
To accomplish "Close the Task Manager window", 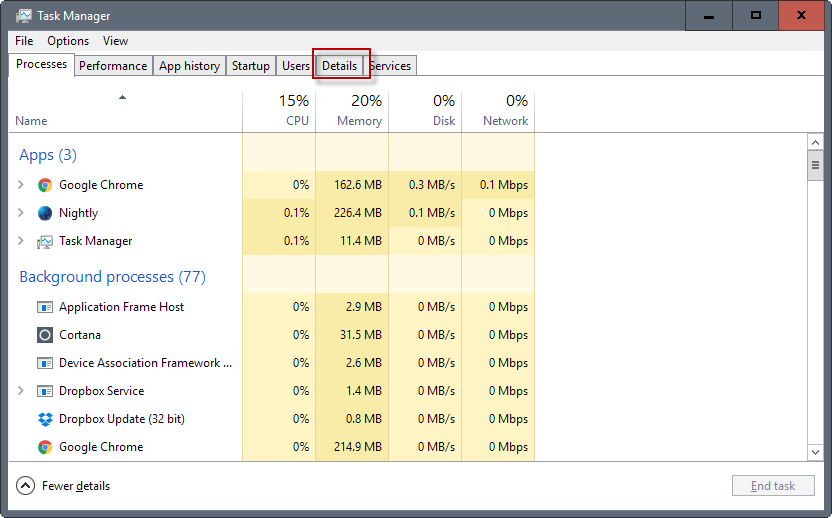I will (801, 16).
